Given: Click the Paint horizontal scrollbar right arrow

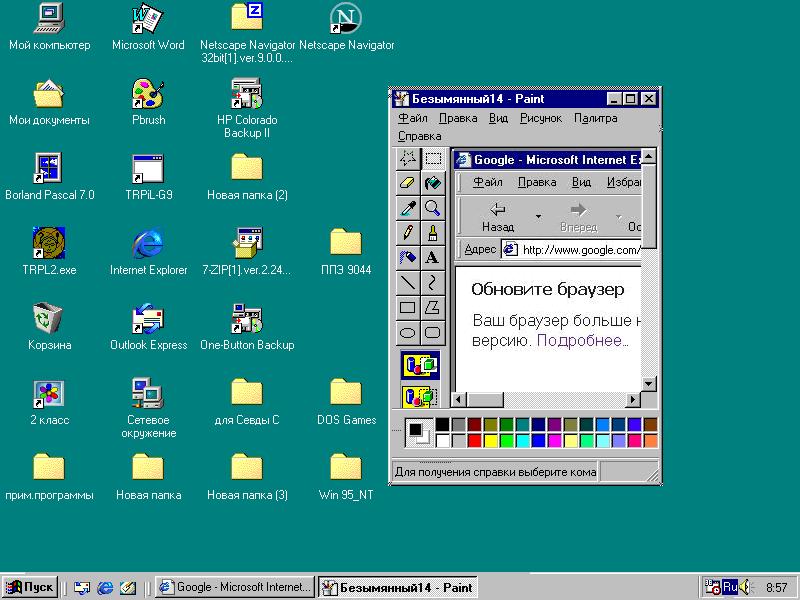Looking at the screenshot, I should point(634,399).
